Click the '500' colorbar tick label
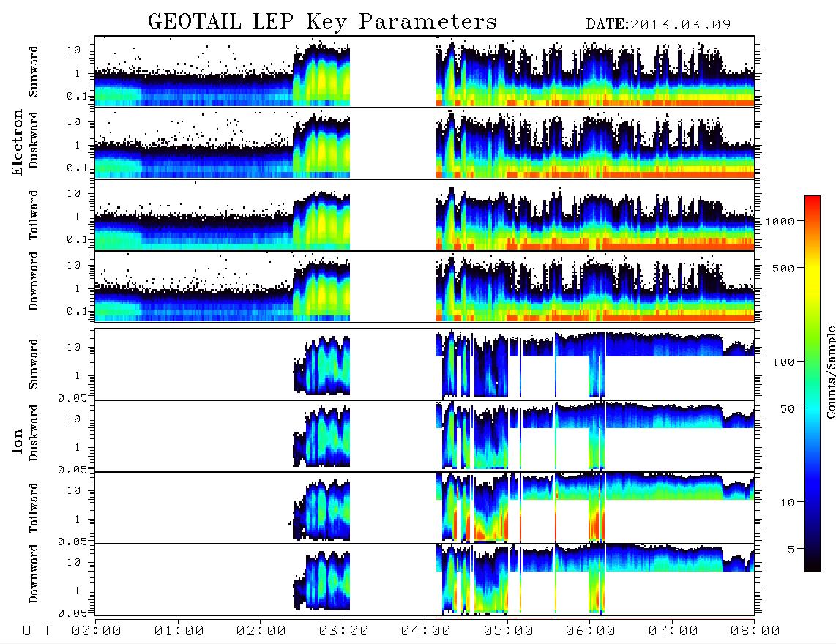This screenshot has width=836, height=644. coord(783,268)
